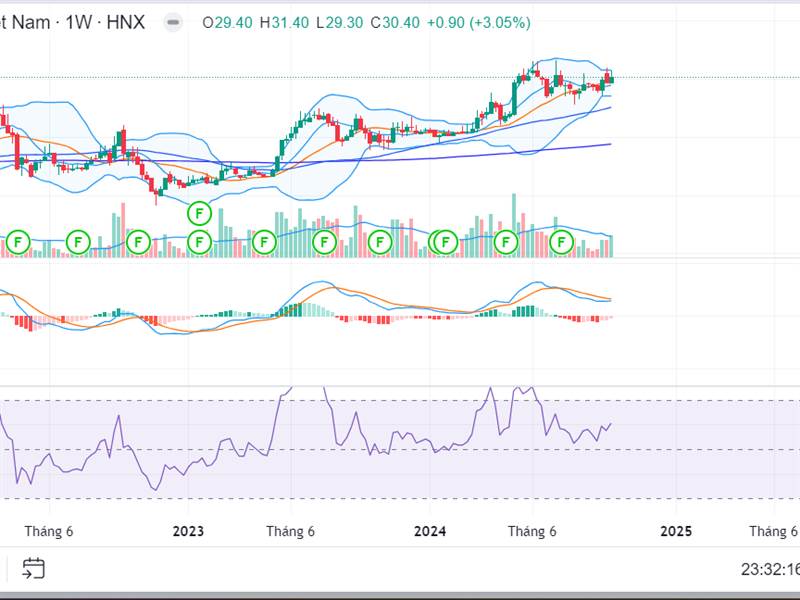
Task: Click the leftmost F event marker
Action: pos(18,242)
